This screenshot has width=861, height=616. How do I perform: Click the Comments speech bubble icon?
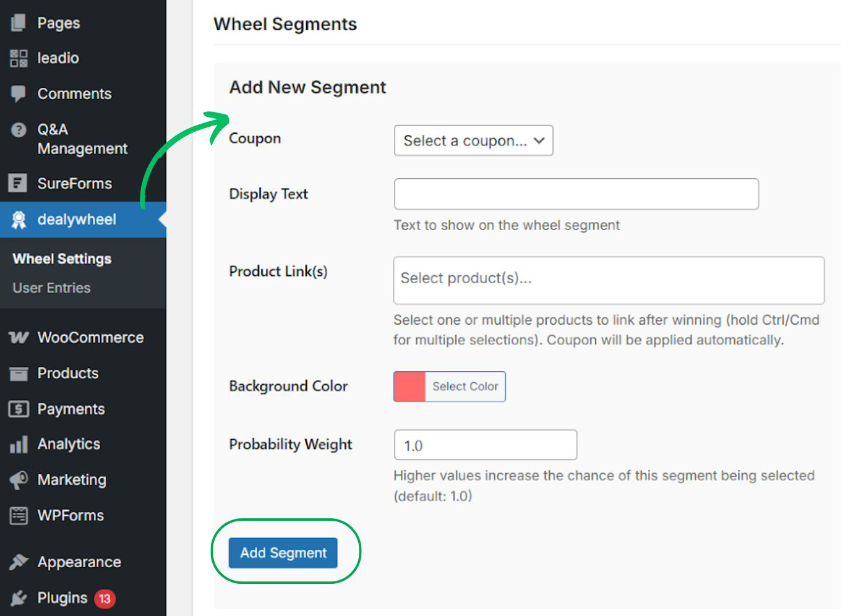click(x=19, y=94)
